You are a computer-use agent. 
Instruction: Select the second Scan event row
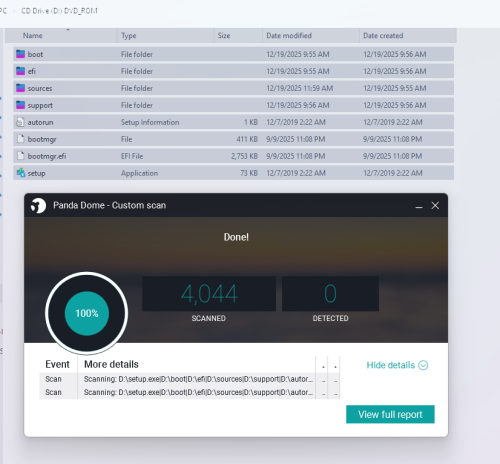(x=189, y=392)
